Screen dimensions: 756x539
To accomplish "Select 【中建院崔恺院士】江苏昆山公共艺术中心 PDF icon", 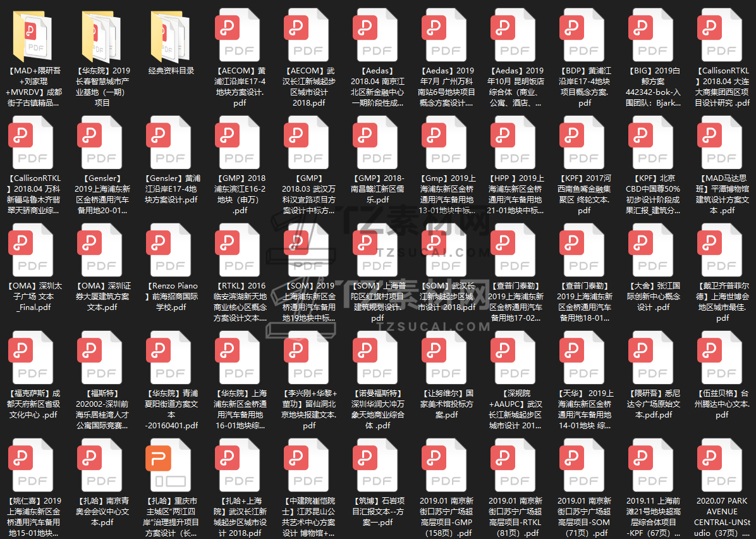I will click(306, 466).
